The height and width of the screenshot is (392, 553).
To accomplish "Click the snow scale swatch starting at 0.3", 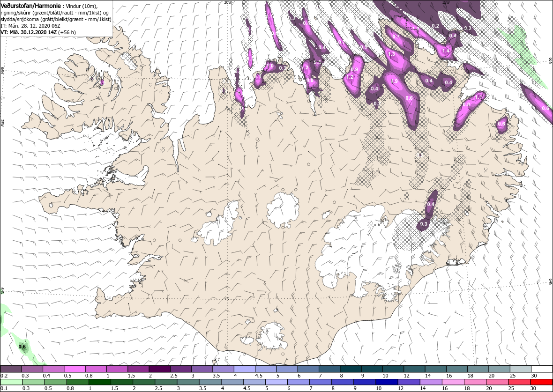I will coord(32,369).
